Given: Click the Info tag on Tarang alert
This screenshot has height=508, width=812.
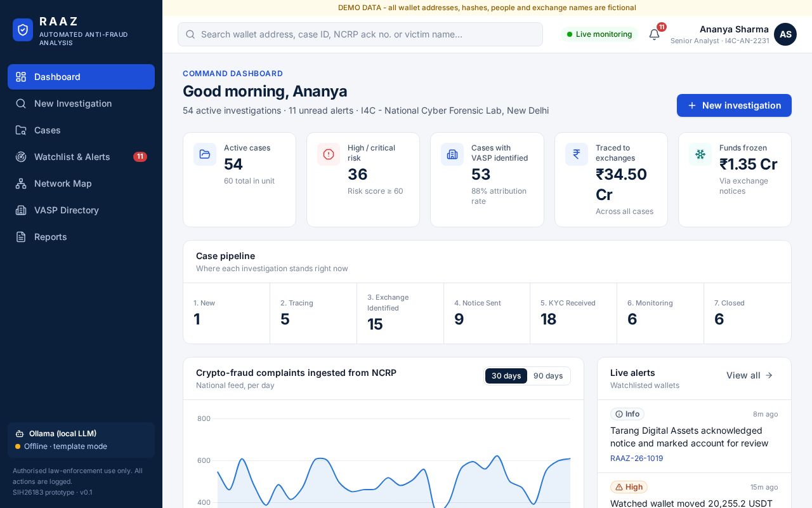Looking at the screenshot, I should tap(627, 414).
